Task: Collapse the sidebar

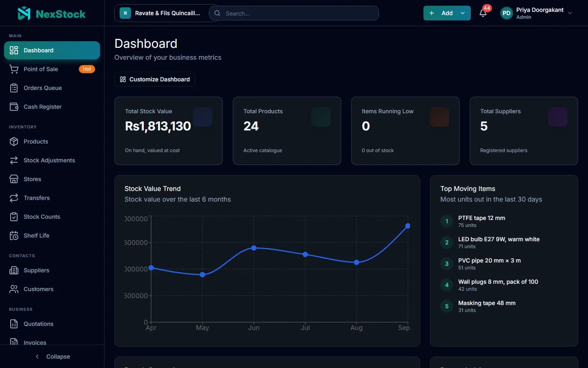Action: click(x=52, y=357)
